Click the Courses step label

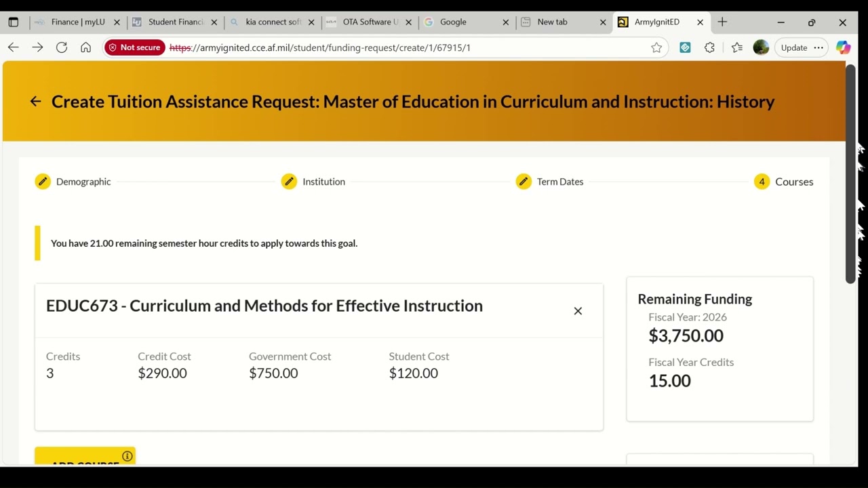click(x=794, y=182)
